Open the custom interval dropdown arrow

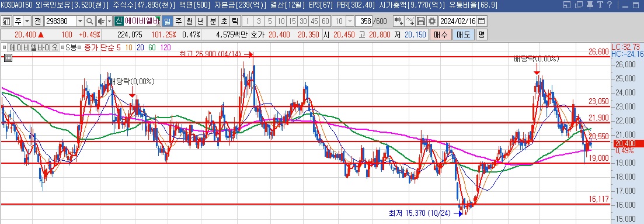pyautogui.click(x=350, y=22)
